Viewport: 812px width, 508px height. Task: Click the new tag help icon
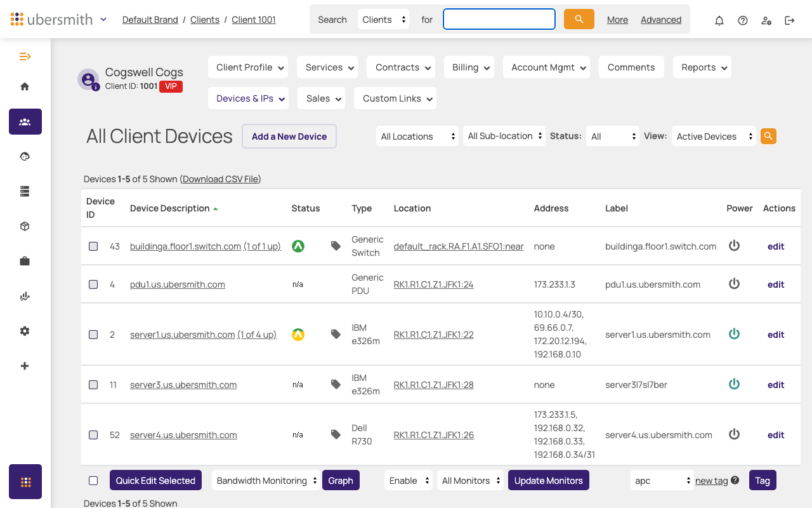(735, 480)
